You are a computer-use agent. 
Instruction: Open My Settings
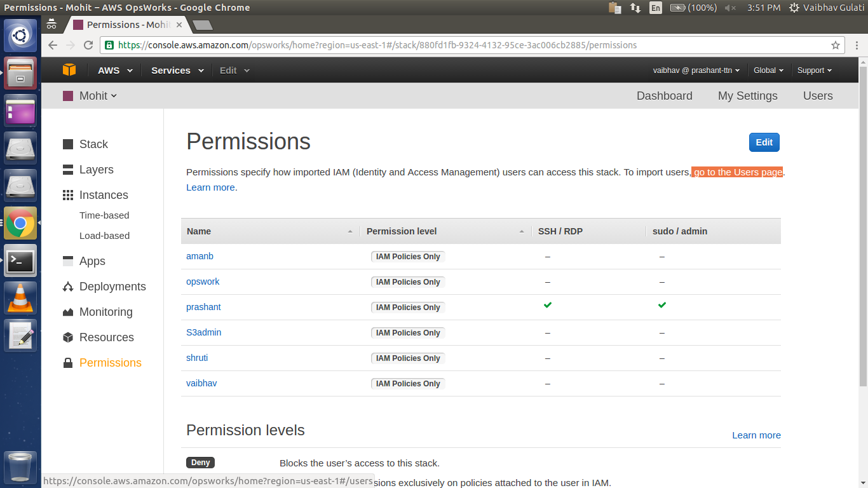tap(748, 95)
